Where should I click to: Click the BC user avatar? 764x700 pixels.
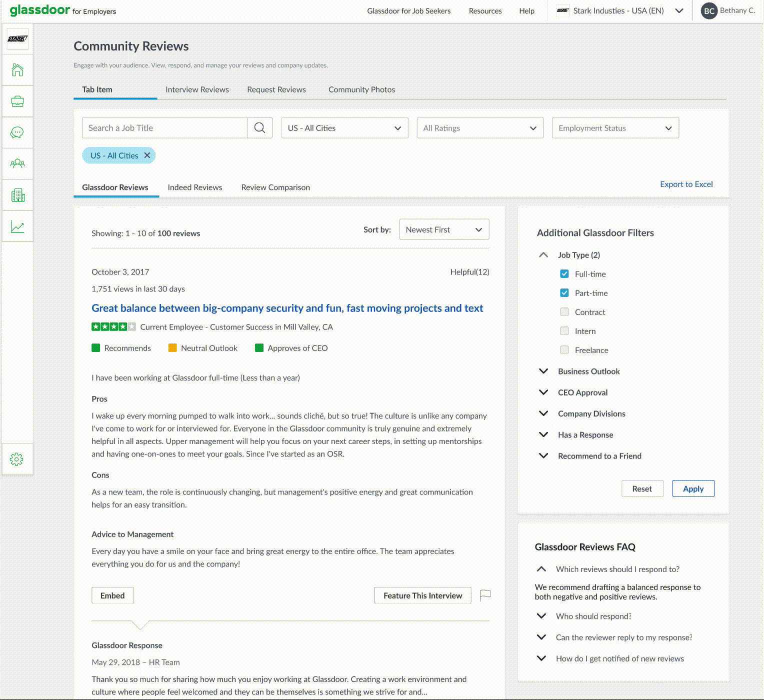709,11
